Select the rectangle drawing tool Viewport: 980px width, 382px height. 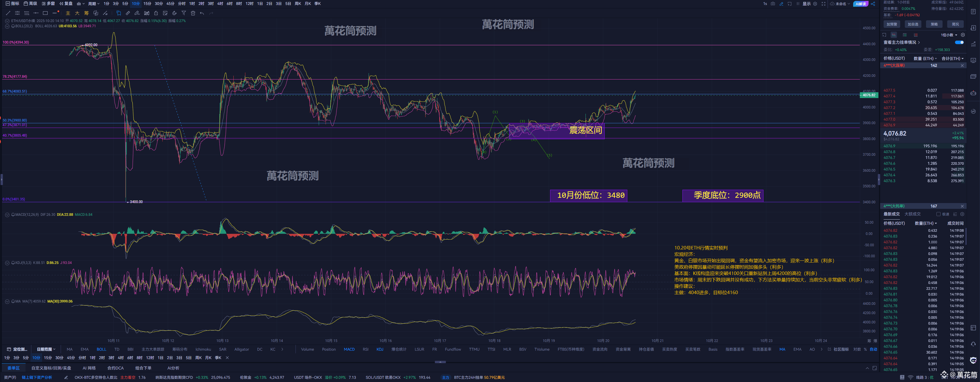click(x=45, y=13)
